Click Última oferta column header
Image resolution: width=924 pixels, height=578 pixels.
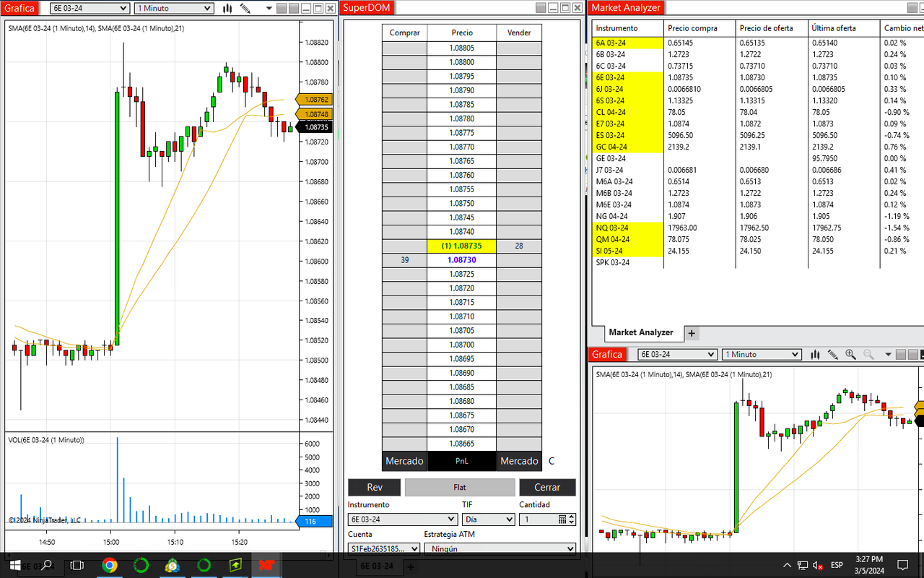[x=844, y=28]
